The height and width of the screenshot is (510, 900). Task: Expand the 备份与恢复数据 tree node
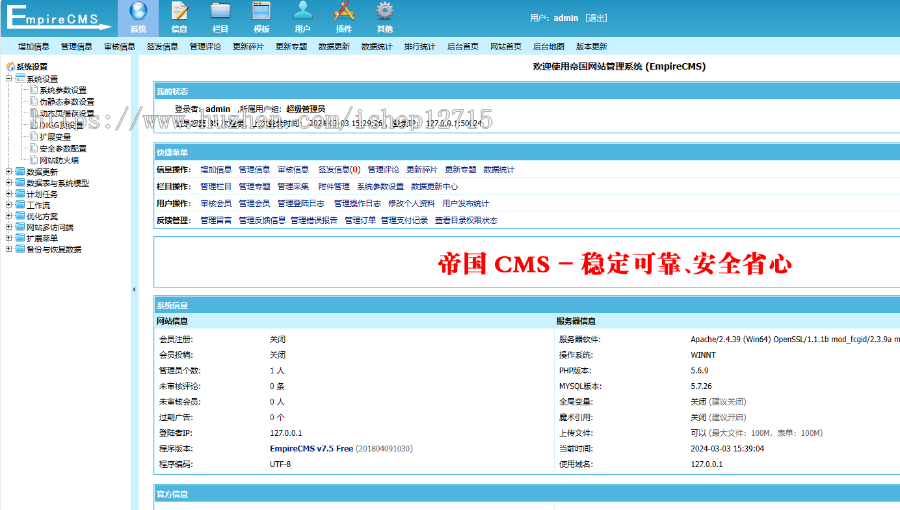[x=9, y=249]
